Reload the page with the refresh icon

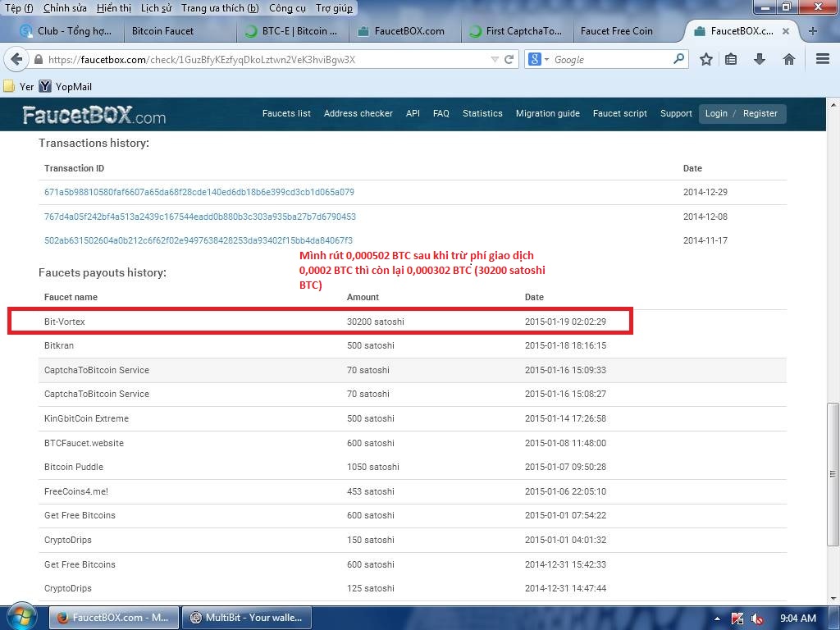(509, 59)
